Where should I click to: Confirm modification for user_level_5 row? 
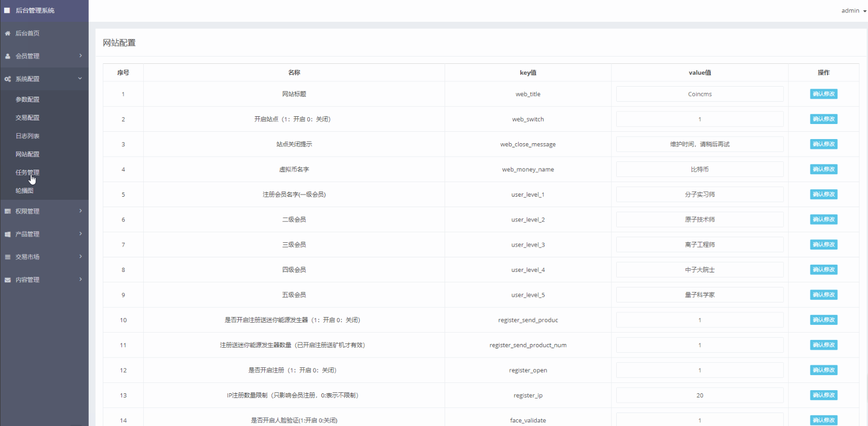point(824,295)
